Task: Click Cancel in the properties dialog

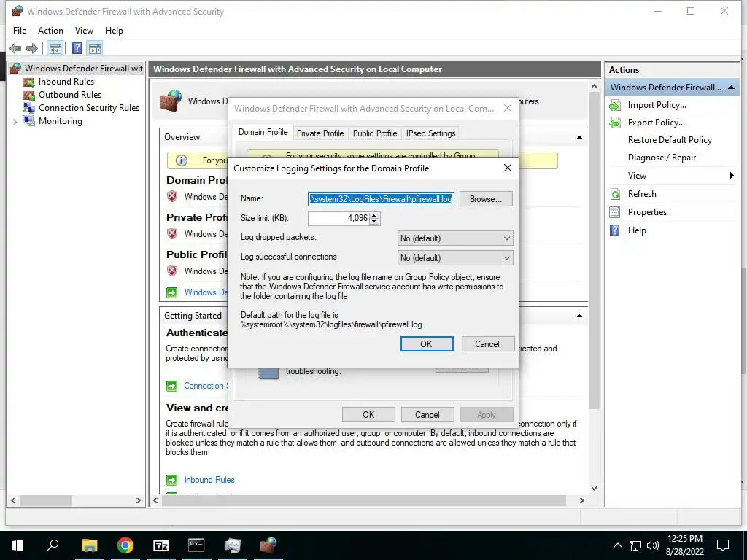Action: (427, 415)
